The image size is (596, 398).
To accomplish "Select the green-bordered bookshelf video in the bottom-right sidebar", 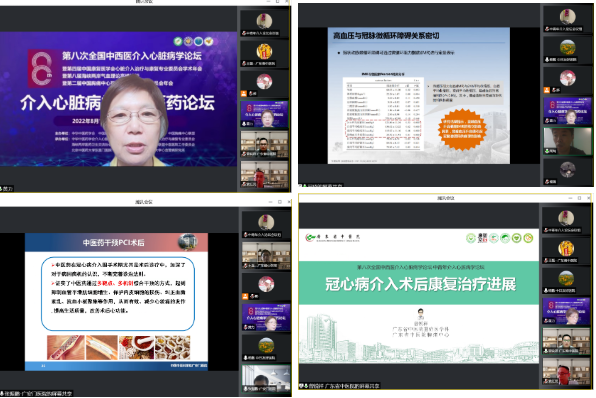I will [566, 341].
